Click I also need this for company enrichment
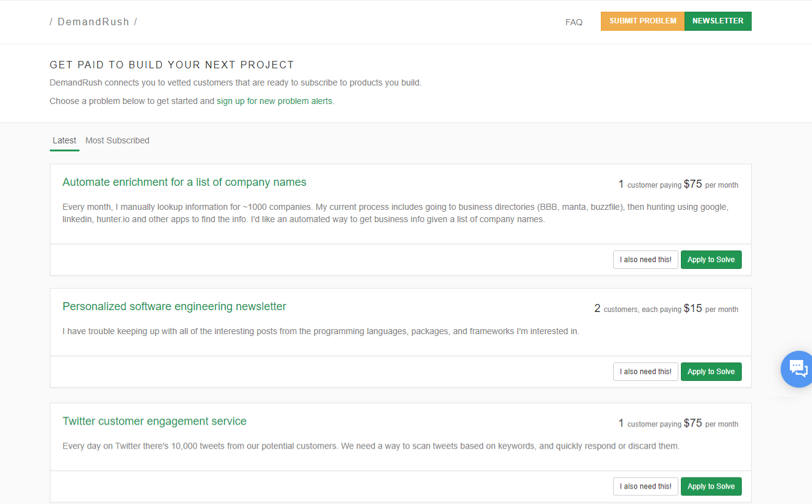 pos(646,260)
